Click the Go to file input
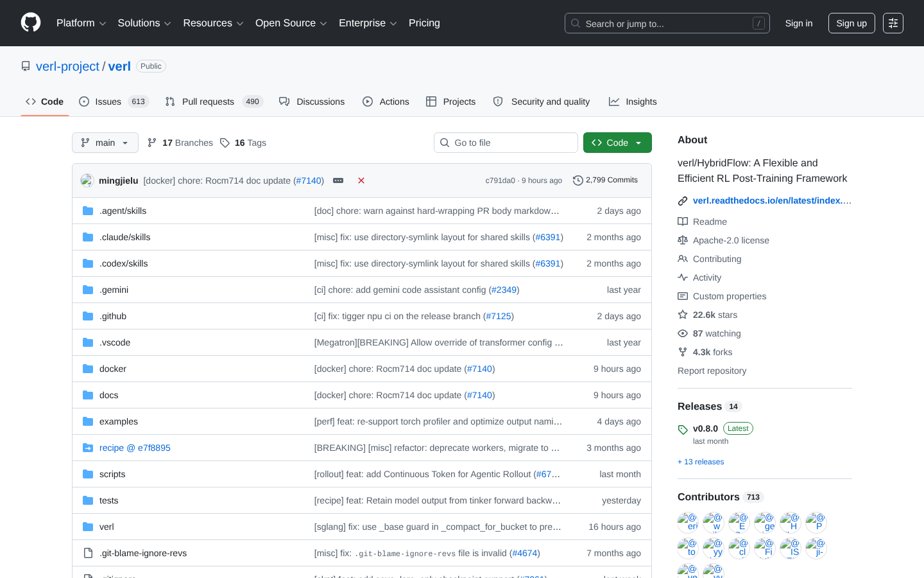The width and height of the screenshot is (924, 578). coord(506,143)
